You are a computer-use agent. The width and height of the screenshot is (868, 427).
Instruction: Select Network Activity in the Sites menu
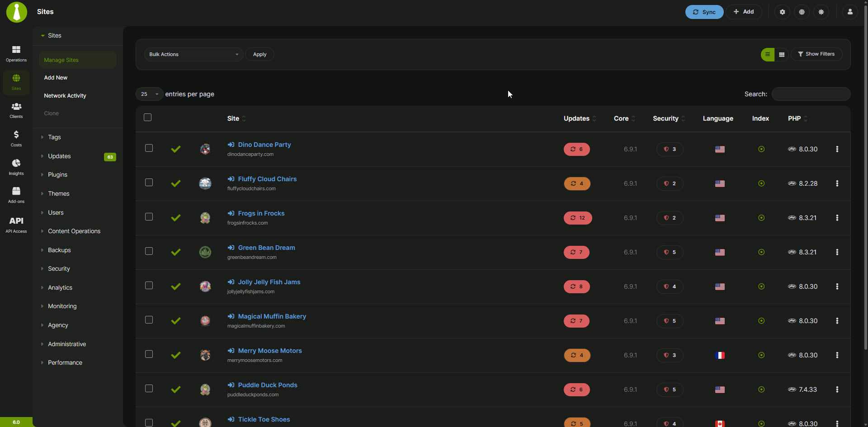(65, 95)
